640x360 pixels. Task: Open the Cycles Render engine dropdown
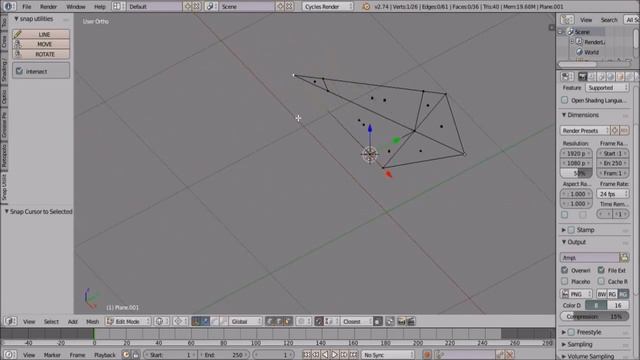[x=328, y=7]
